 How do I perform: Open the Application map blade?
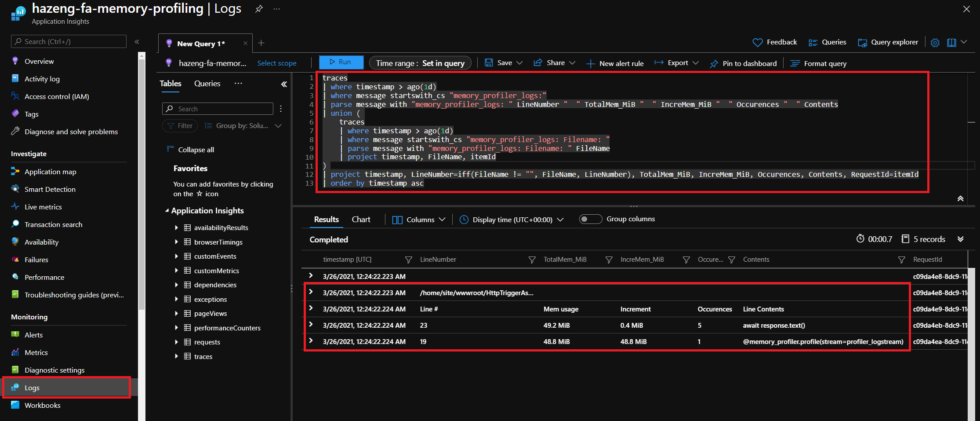coord(50,172)
